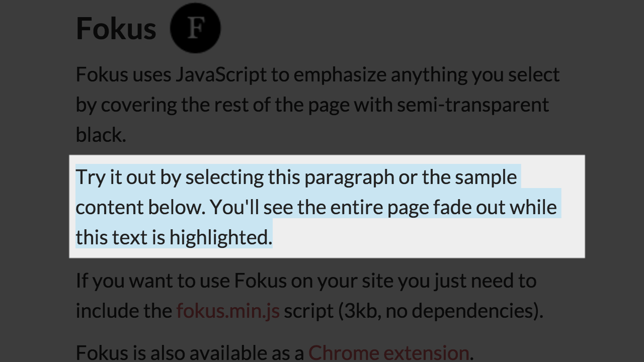Click 'Fokus is also available as a' text
Viewport: 644px width, 362px height.
pos(190,352)
